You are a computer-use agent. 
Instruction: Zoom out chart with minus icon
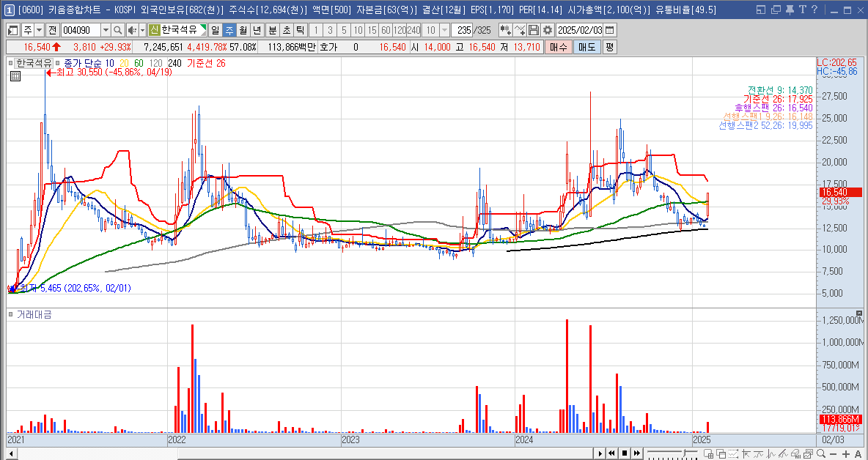833,454
